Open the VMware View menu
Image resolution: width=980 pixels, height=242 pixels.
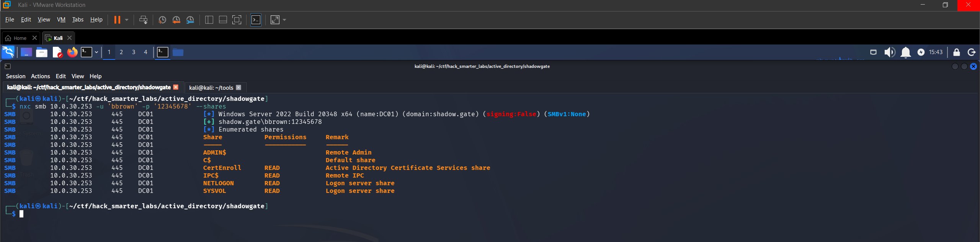pyautogui.click(x=44, y=20)
